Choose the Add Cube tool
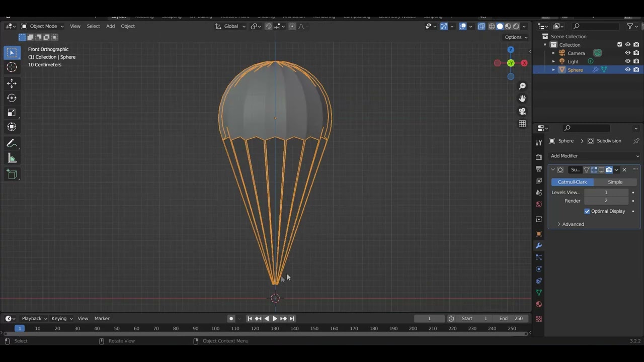Screen dimensions: 644x362 (12, 174)
